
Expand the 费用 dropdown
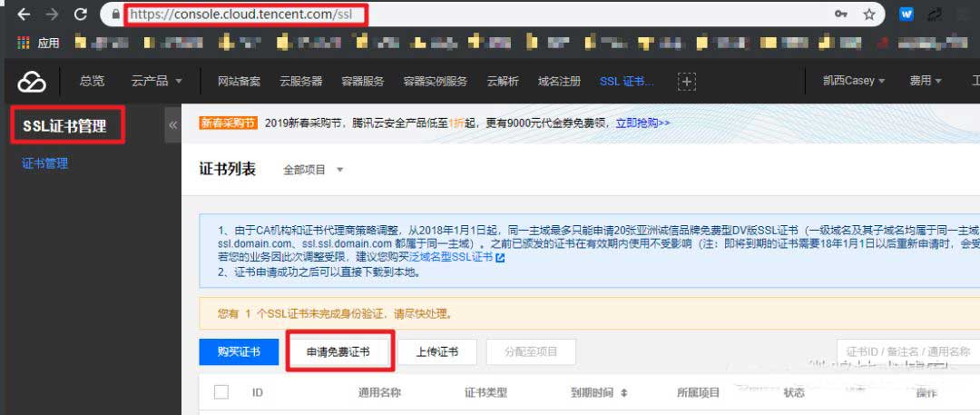tap(925, 81)
